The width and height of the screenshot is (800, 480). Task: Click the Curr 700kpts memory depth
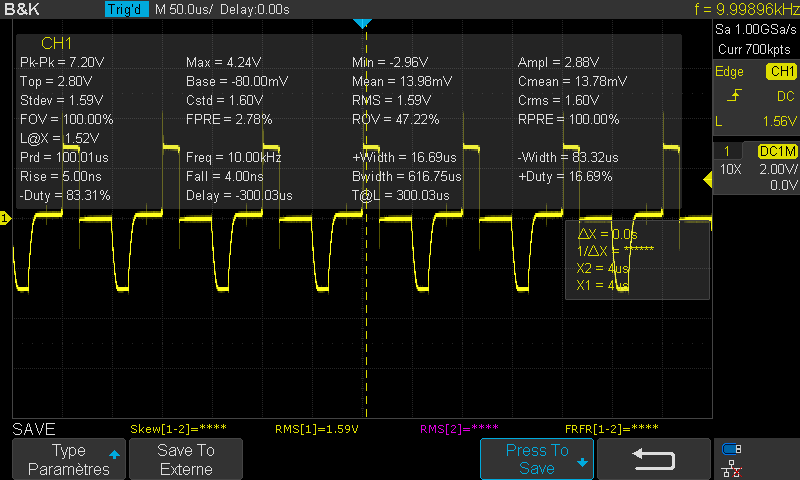(754, 49)
